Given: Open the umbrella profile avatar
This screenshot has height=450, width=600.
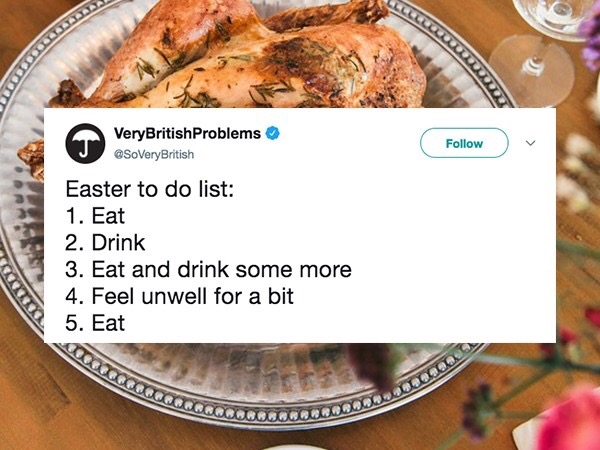Looking at the screenshot, I should [x=85, y=143].
